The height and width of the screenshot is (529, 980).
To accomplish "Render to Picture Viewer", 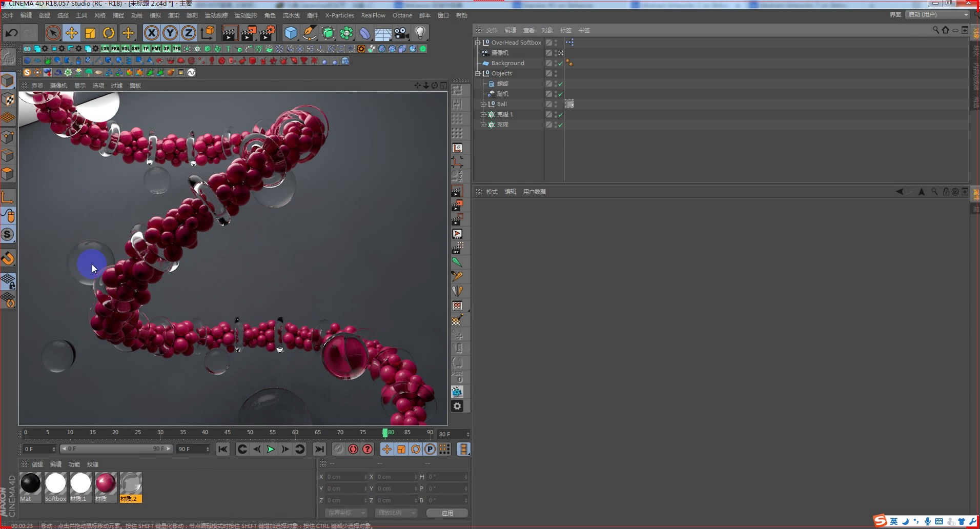I will coord(249,33).
